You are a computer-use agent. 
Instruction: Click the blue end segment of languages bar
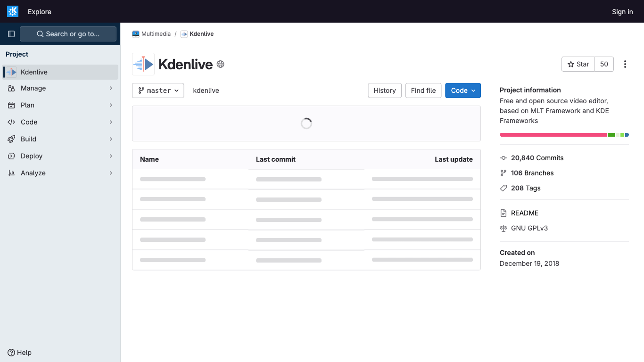pos(627,135)
